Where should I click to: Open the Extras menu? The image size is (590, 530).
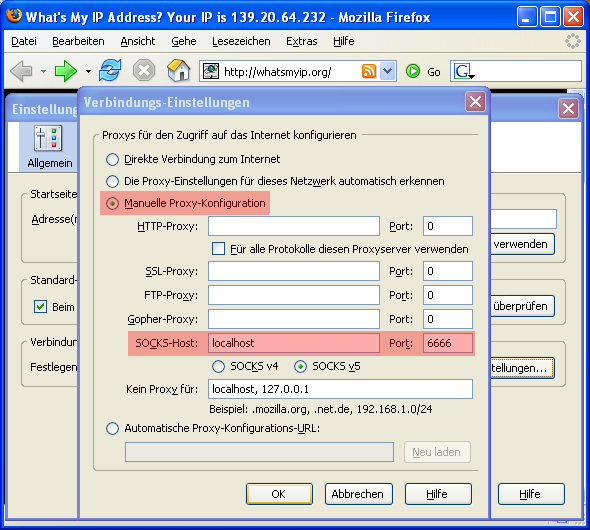tap(302, 41)
